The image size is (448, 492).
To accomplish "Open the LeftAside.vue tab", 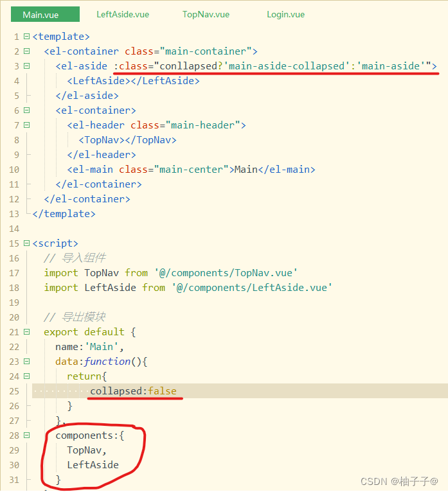I will coord(123,14).
